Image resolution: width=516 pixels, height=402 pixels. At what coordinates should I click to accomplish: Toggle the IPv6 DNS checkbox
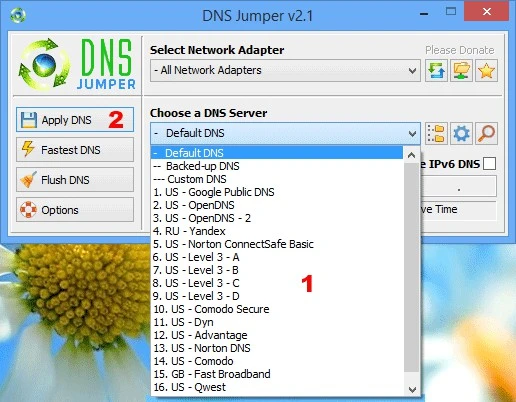[x=489, y=164]
